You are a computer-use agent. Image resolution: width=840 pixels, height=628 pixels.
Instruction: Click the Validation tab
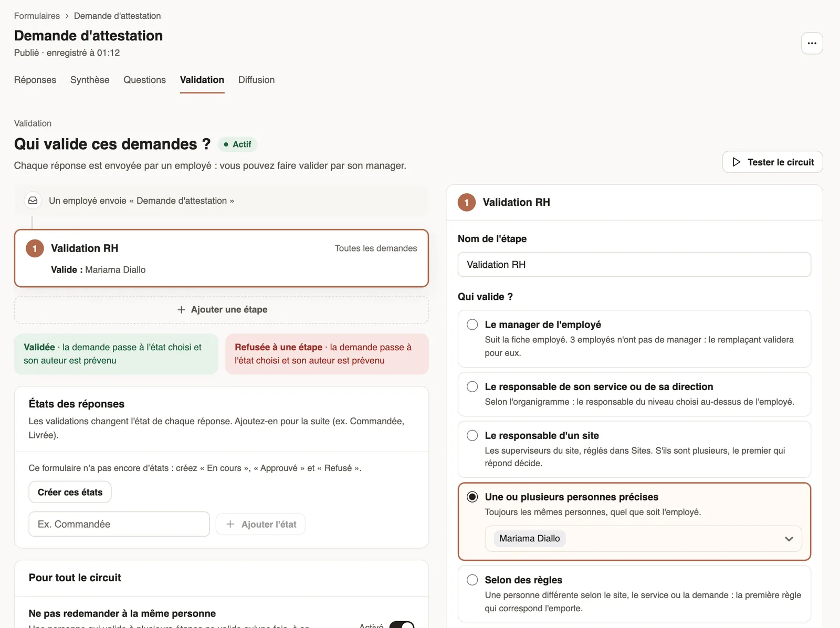(x=202, y=80)
